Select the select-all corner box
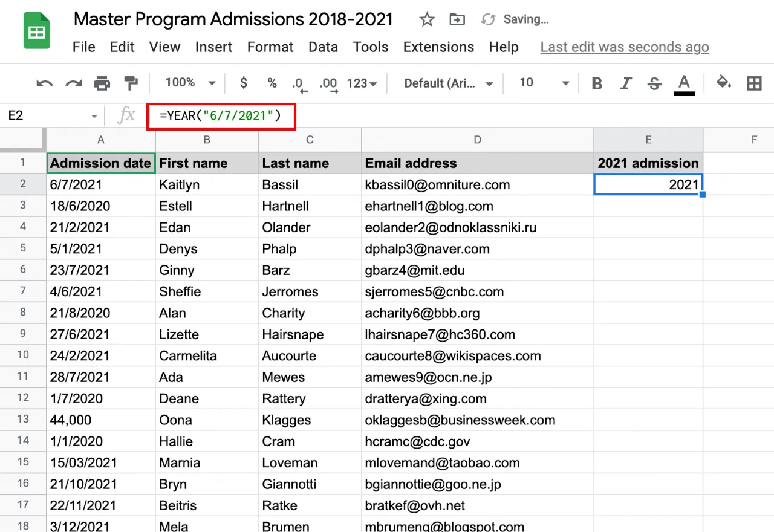The image size is (774, 532). point(23,140)
